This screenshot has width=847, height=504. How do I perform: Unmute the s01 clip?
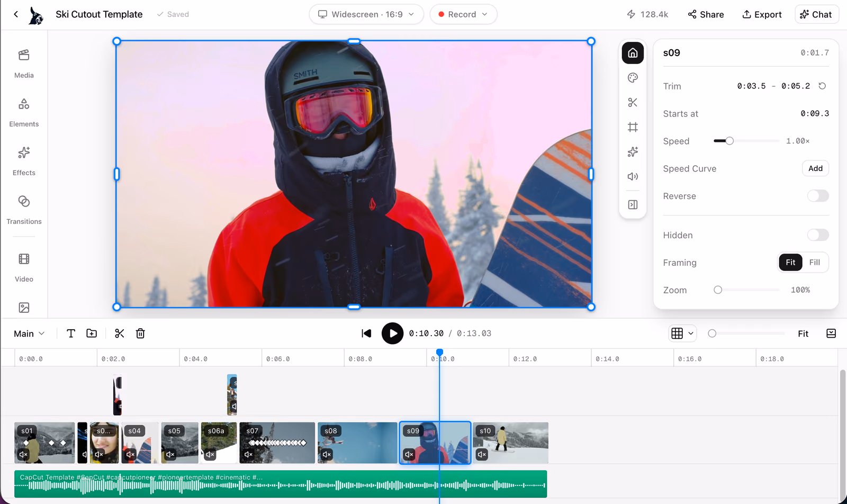coord(23,454)
